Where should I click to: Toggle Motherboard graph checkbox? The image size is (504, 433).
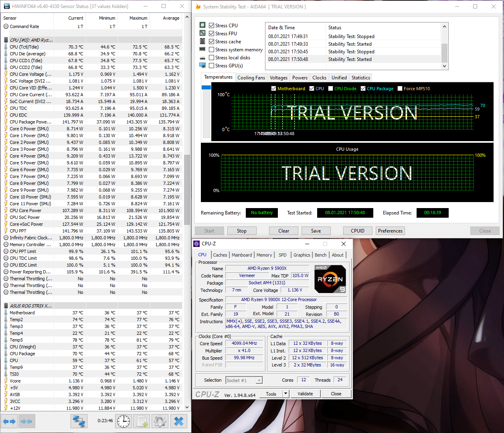coord(273,89)
